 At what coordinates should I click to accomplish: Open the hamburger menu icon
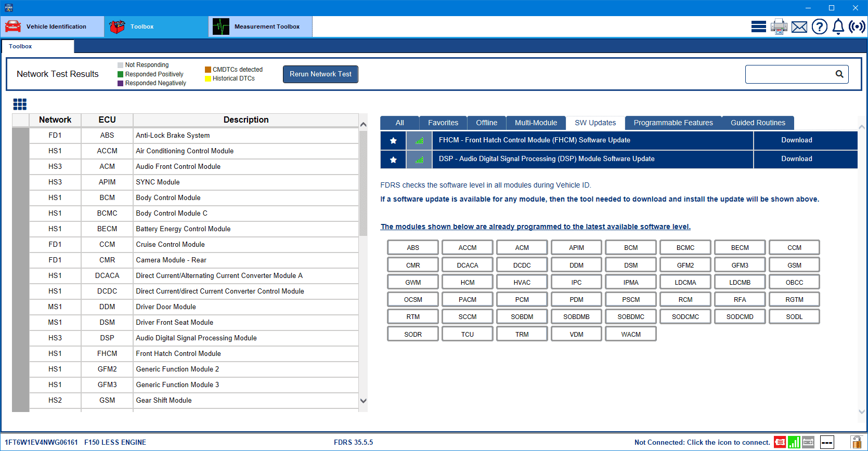(x=758, y=26)
